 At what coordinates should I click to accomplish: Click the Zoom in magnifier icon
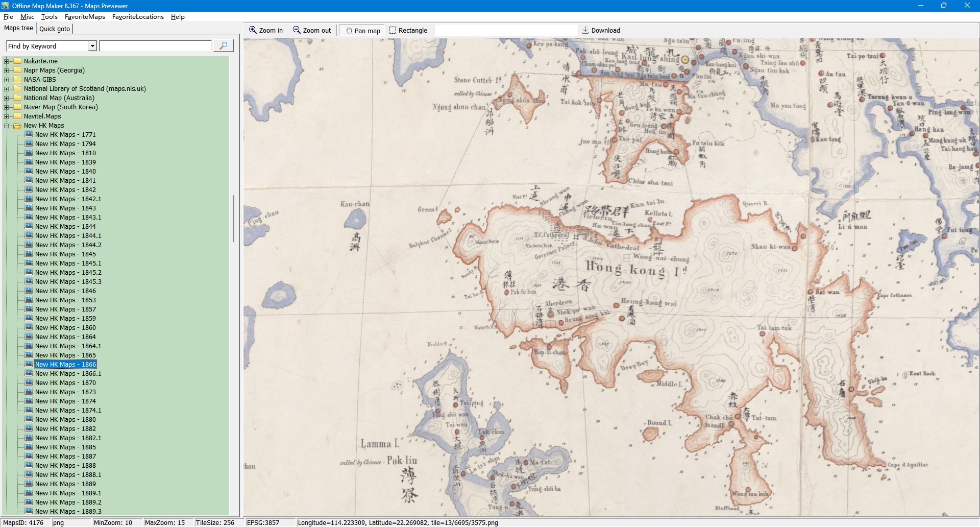coord(253,30)
